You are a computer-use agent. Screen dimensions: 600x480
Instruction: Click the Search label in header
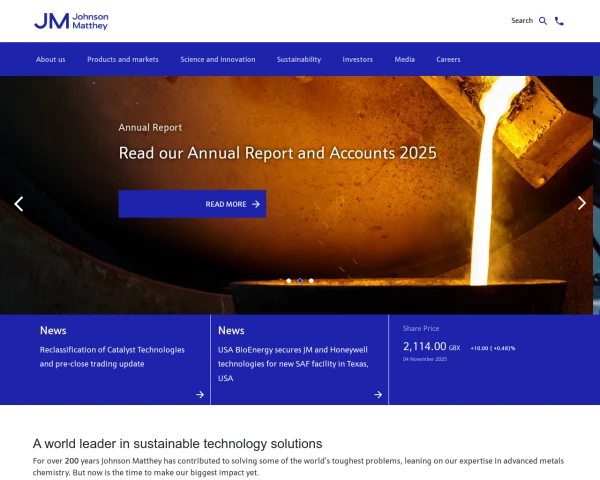522,21
